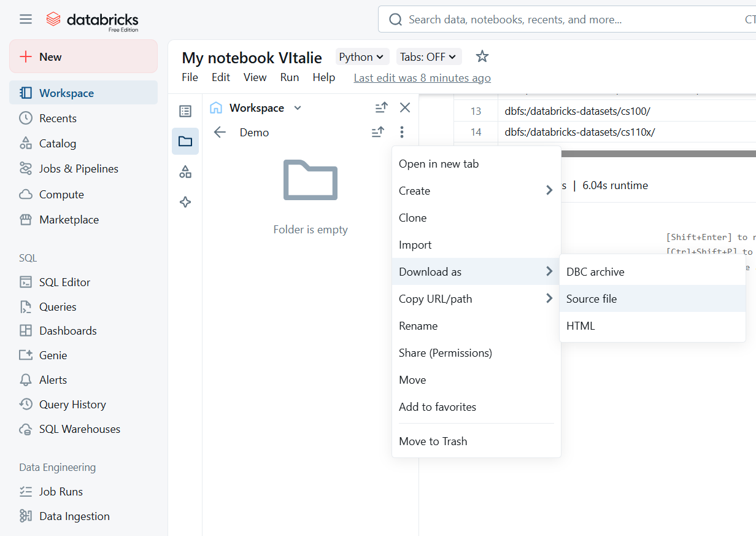Open Query History page
Screen dimensions: 756x536
[83, 404]
